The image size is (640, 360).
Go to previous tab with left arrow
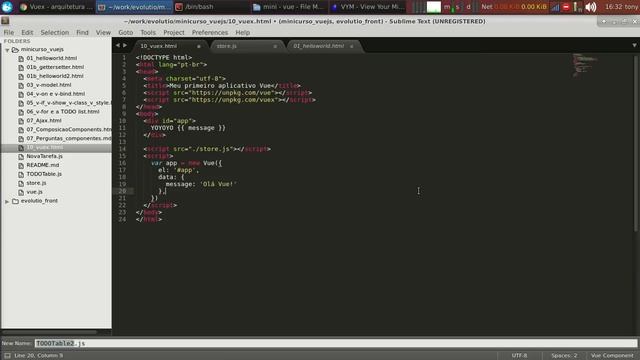click(118, 45)
